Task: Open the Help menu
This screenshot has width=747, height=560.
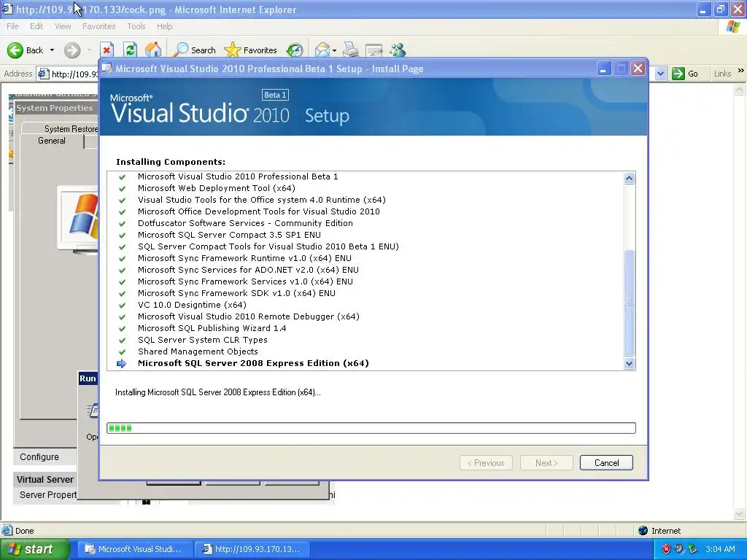Action: click(164, 26)
